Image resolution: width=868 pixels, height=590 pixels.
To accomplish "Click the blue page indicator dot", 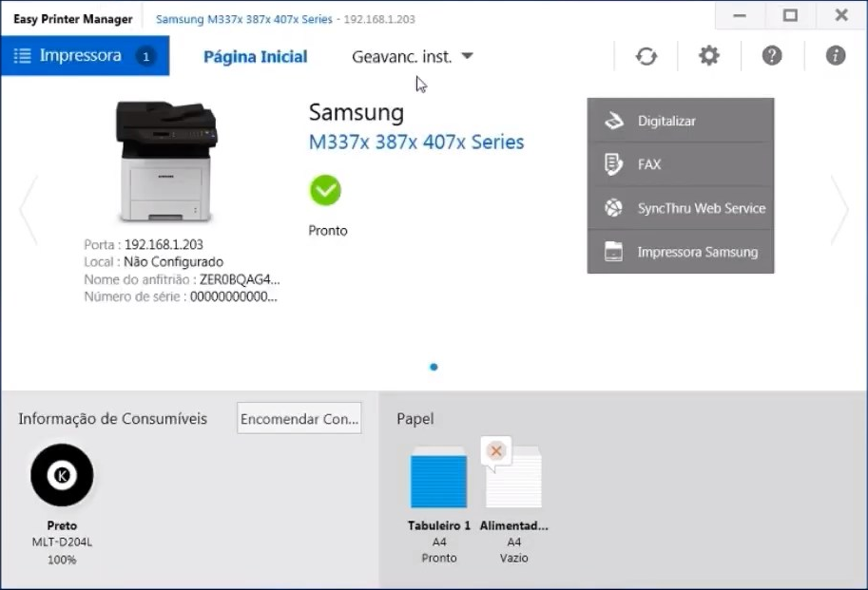I will point(434,367).
